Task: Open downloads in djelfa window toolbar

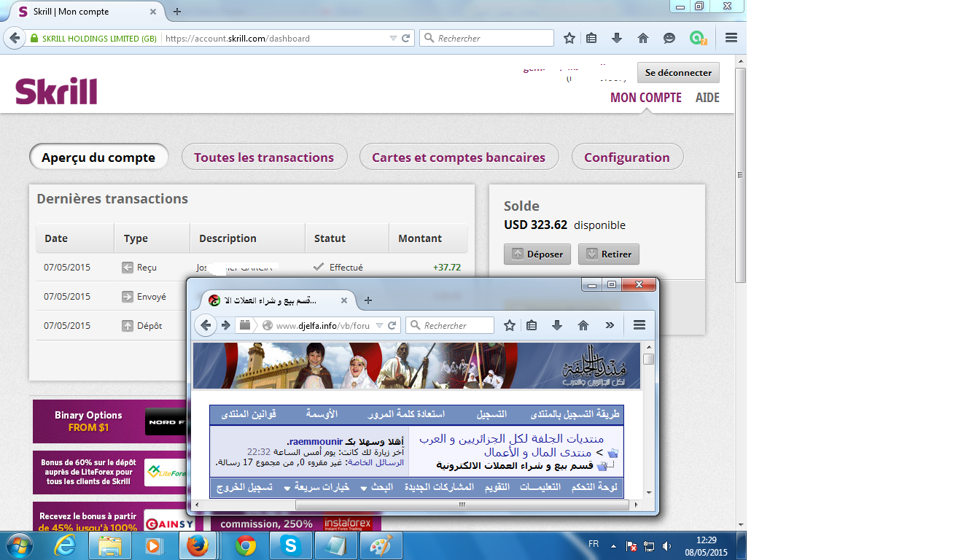Action: [x=557, y=325]
